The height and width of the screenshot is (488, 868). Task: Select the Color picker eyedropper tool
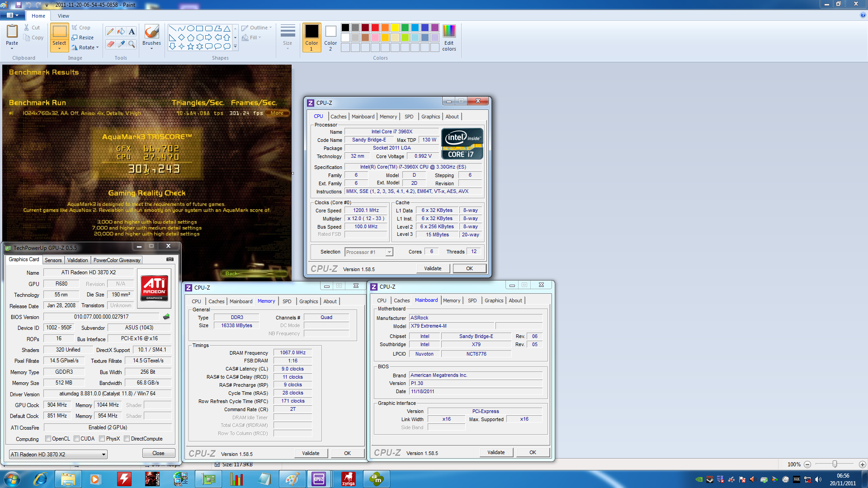pos(121,44)
